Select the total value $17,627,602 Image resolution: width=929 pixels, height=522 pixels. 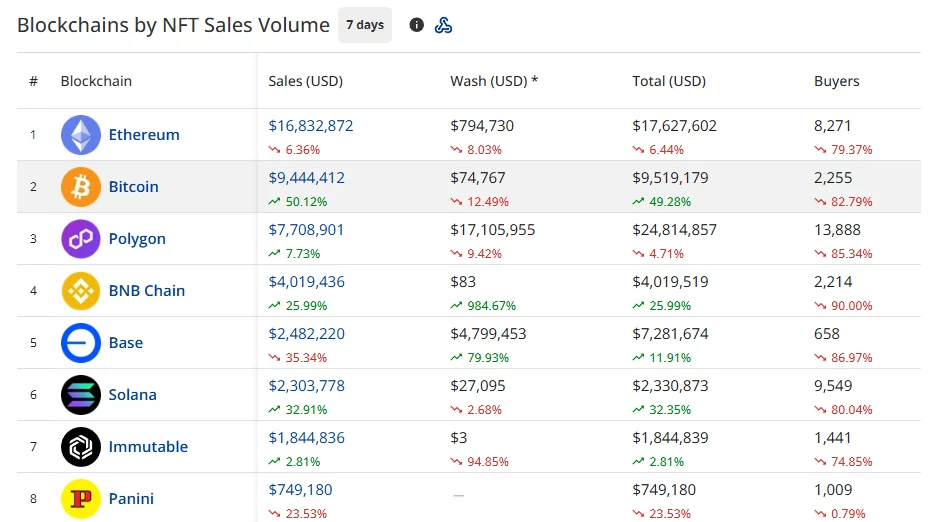pos(674,126)
